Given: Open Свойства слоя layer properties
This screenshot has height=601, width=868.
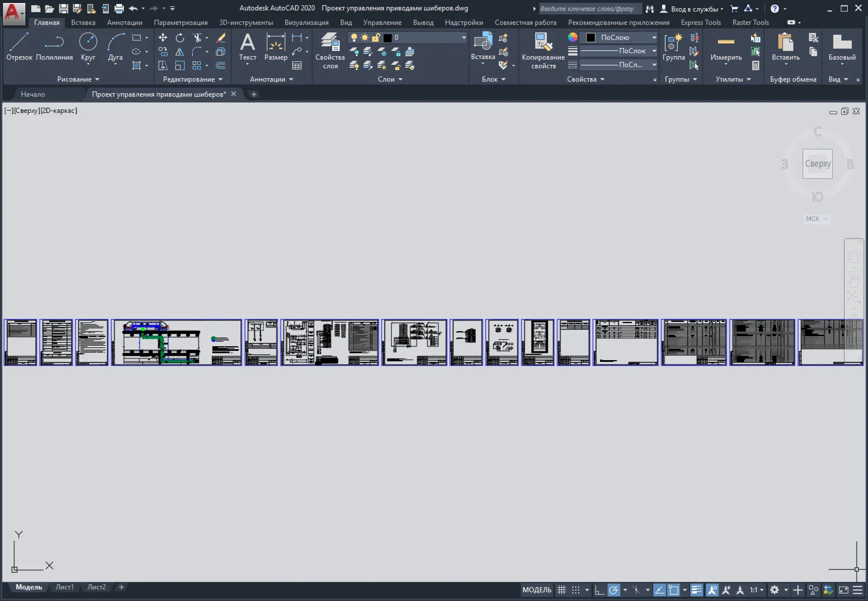Looking at the screenshot, I should click(x=330, y=51).
